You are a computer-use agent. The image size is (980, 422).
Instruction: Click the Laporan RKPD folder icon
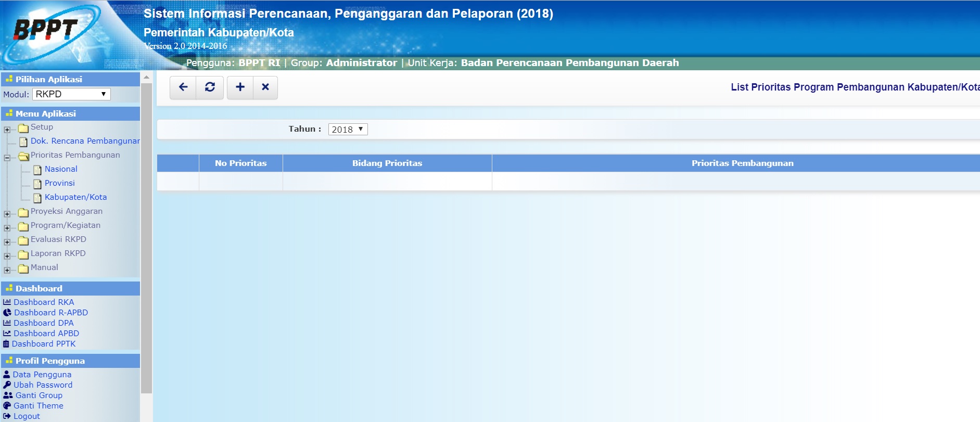(23, 254)
